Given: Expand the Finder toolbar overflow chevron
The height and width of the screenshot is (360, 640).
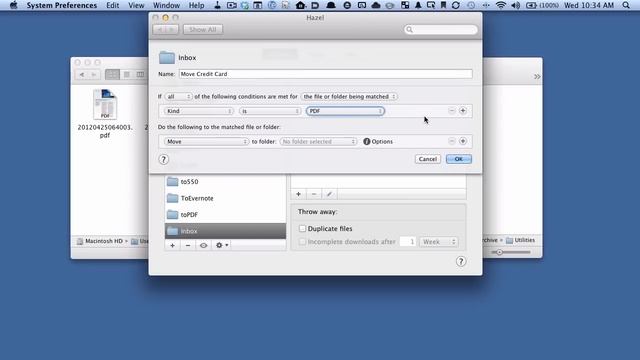Looking at the screenshot, I should click(537, 76).
